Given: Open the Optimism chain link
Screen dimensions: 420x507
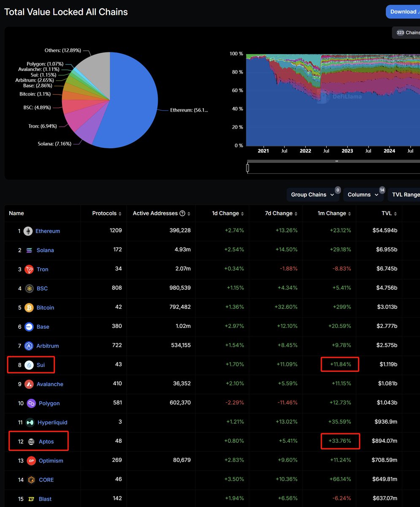Looking at the screenshot, I should (51, 461).
